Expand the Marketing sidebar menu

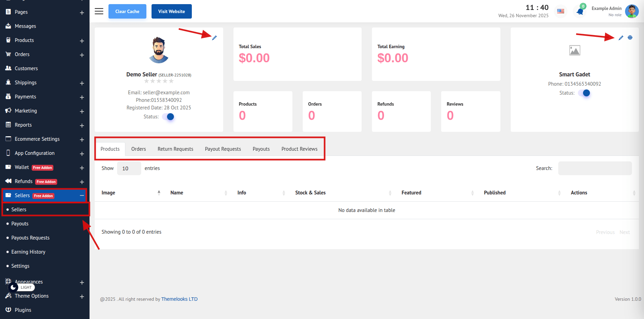(x=82, y=111)
